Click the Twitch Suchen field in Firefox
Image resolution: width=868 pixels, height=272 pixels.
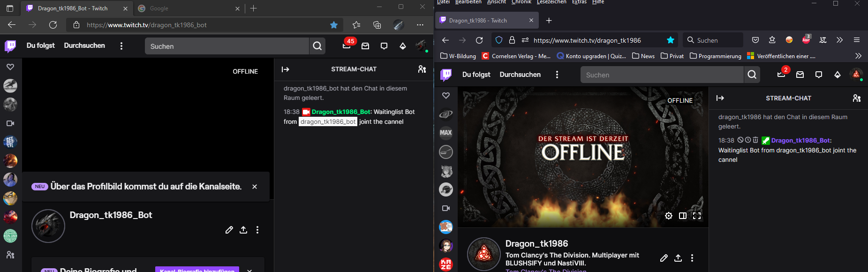coord(661,75)
